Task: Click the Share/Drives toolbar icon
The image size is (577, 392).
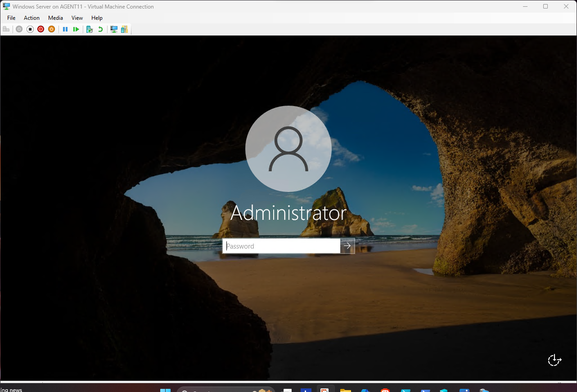Action: tap(124, 29)
